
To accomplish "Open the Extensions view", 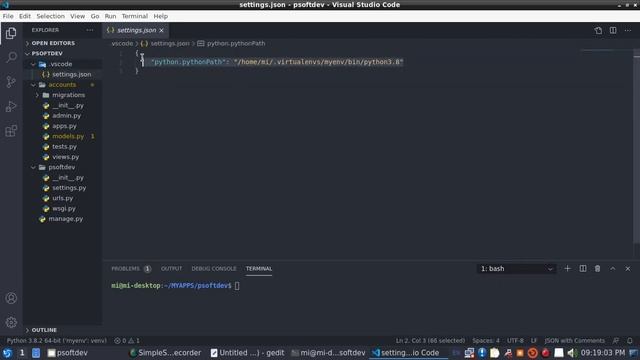I will pyautogui.click(x=11, y=131).
